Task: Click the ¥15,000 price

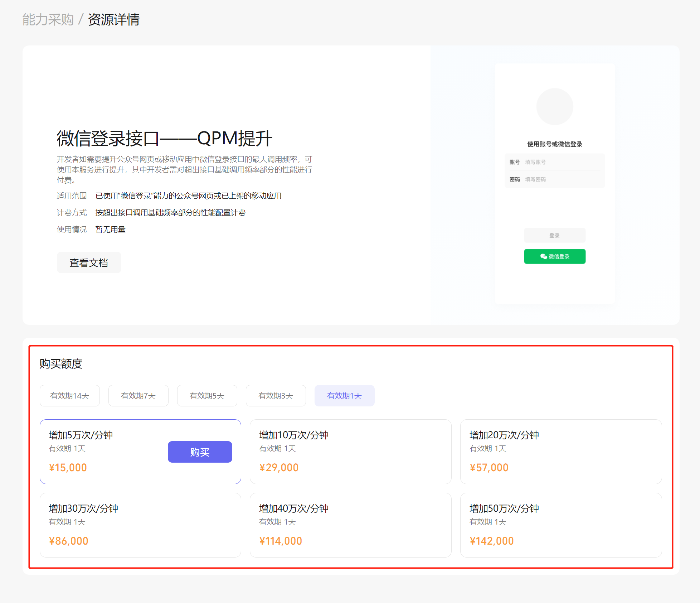Action: pos(68,468)
